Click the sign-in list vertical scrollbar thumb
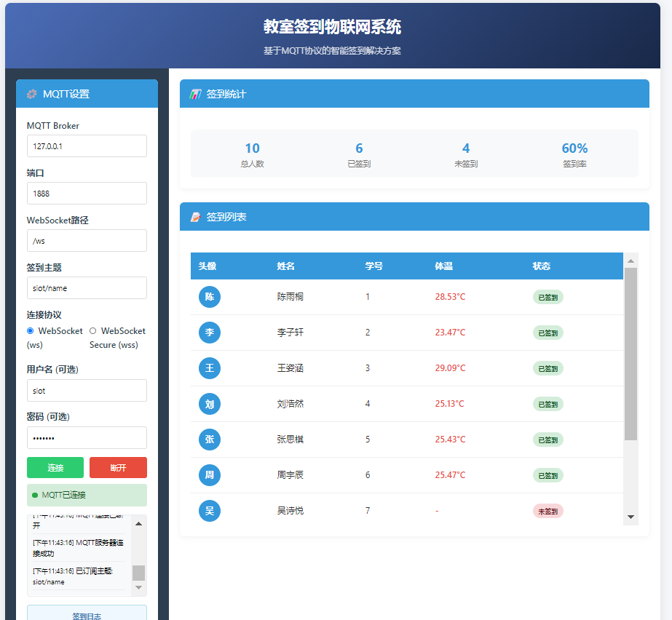Screen dimensions: 672x620 [x=631, y=354]
